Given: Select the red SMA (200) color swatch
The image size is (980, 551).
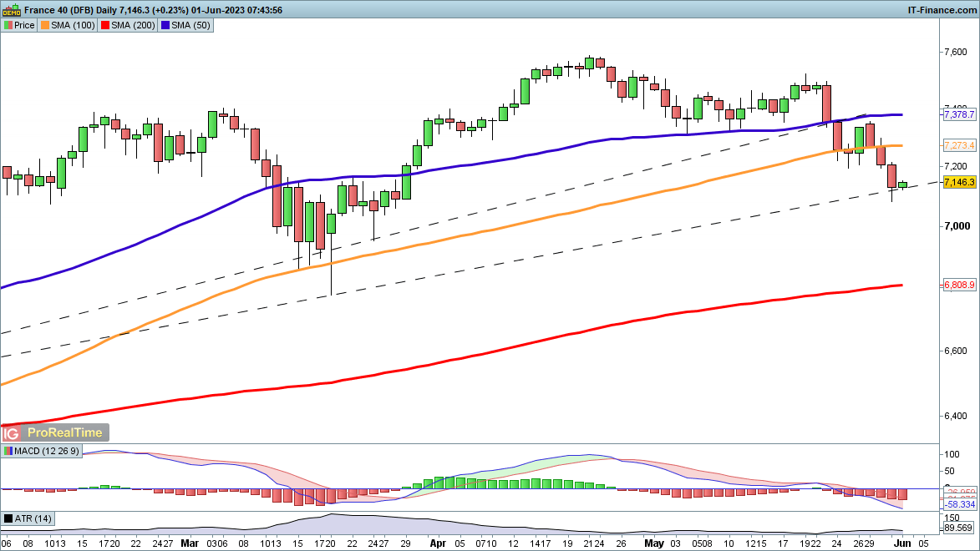Looking at the screenshot, I should coord(105,25).
